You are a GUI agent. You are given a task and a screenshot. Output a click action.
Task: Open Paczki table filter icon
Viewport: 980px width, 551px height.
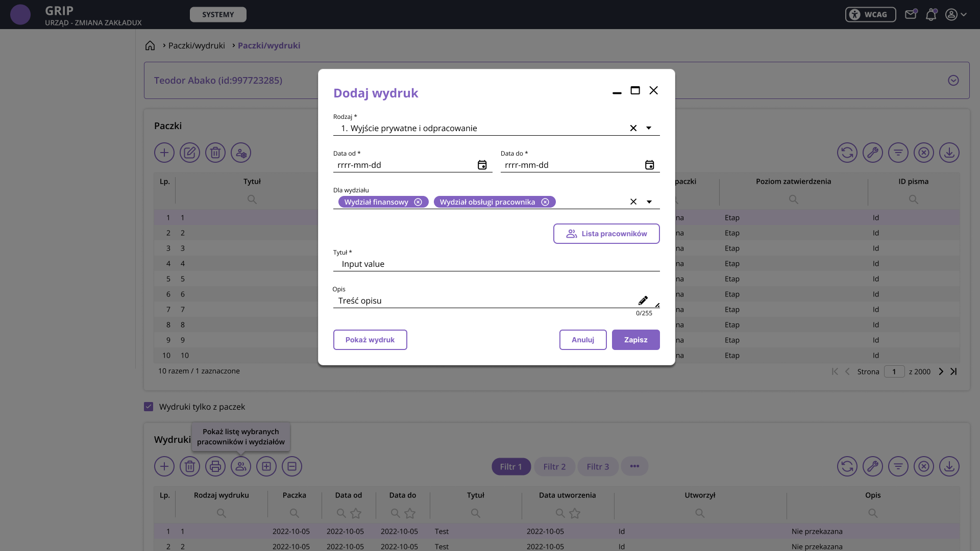pos(898,153)
